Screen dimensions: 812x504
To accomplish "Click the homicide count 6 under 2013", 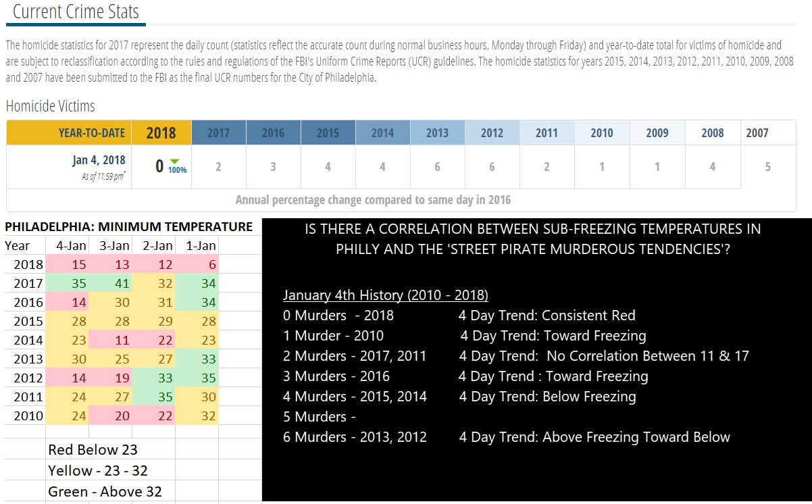I will point(437,166).
